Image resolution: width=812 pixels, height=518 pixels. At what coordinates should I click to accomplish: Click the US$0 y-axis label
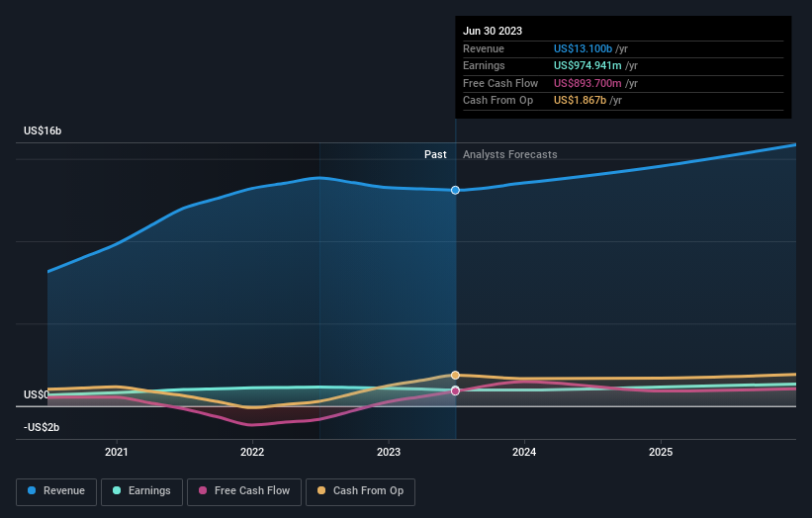[x=37, y=394]
